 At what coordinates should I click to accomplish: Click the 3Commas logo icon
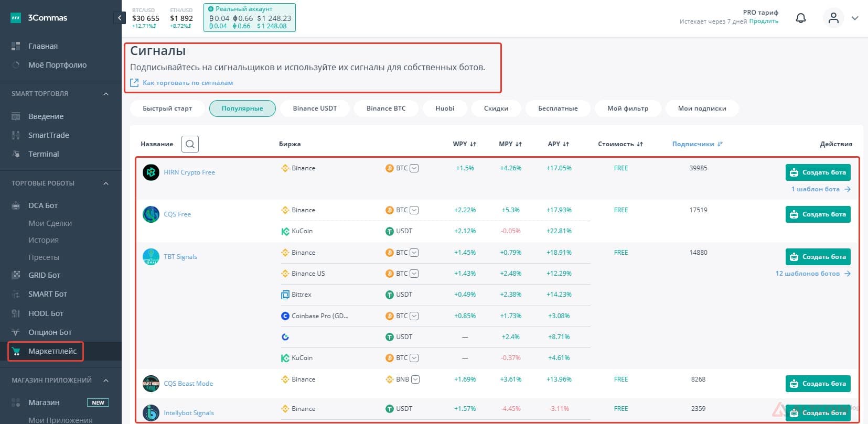[16, 18]
